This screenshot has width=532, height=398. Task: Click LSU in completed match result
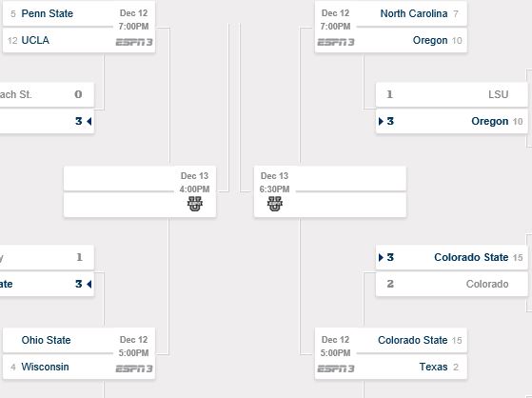coord(499,94)
